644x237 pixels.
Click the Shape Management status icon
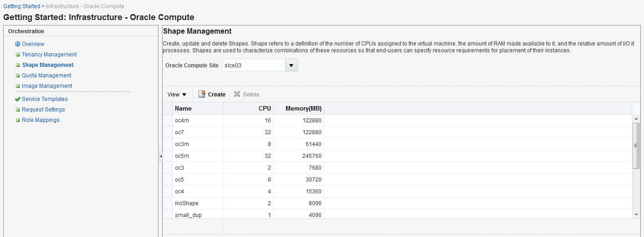point(18,65)
